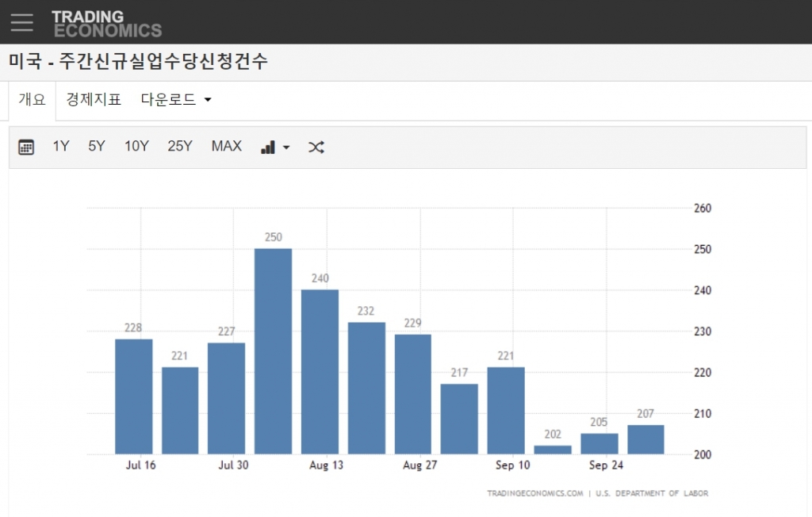Open the hamburger navigation menu
The image size is (812, 517).
22,22
